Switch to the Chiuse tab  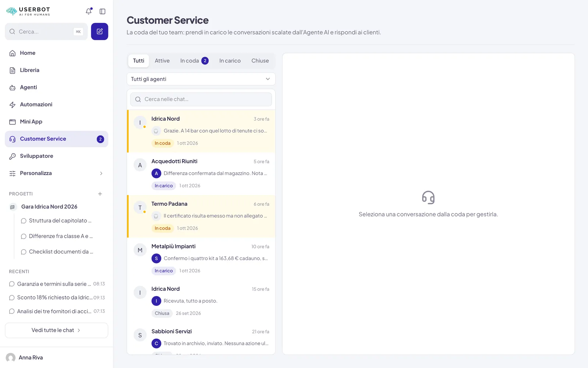click(x=260, y=61)
